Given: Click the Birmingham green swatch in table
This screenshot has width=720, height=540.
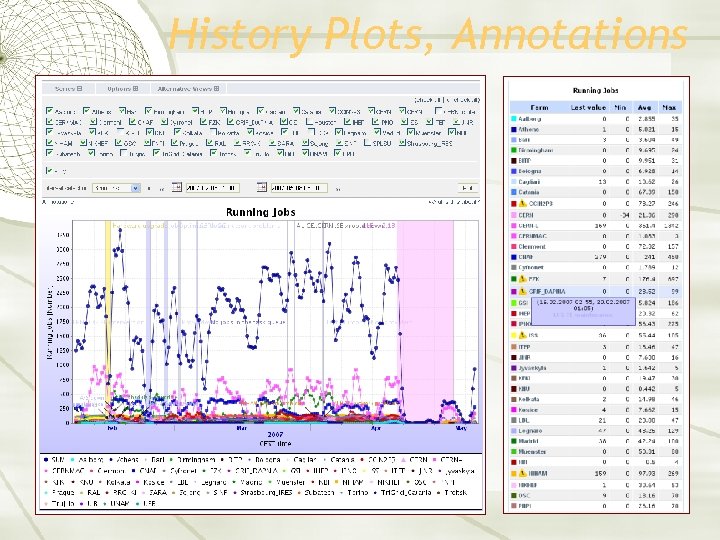Looking at the screenshot, I should pyautogui.click(x=514, y=150).
